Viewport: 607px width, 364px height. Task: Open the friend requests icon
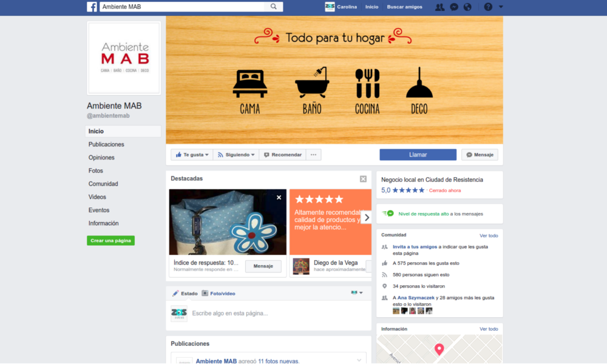[440, 7]
